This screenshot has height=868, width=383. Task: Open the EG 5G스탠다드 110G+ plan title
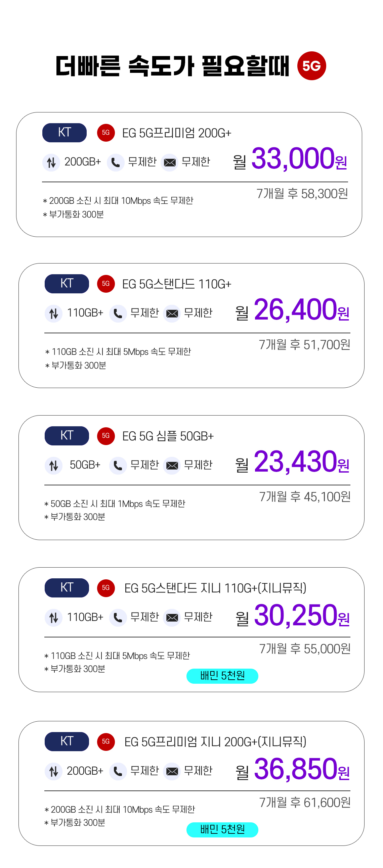[177, 284]
